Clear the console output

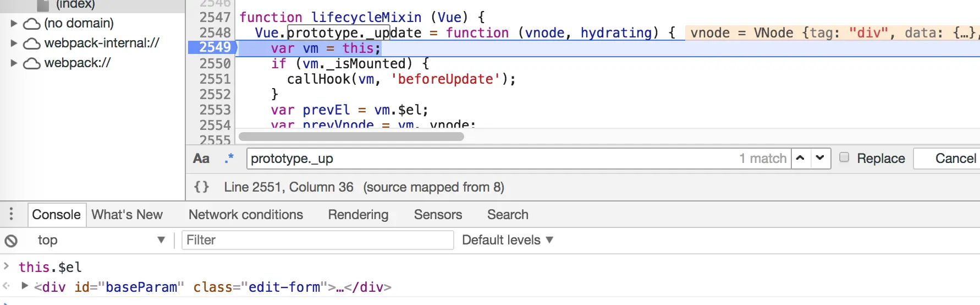coord(11,241)
